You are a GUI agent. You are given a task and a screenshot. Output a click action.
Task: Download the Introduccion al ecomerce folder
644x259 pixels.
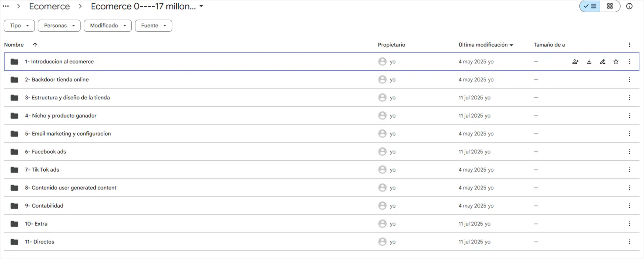click(589, 62)
